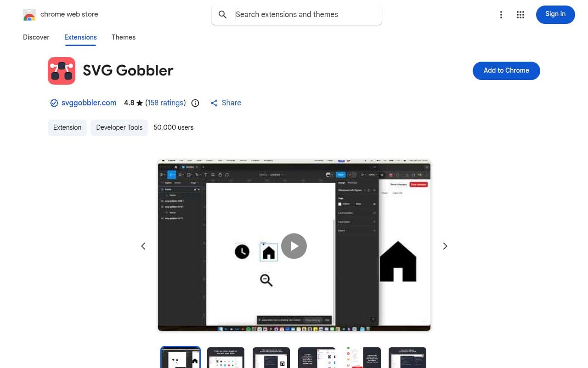Viewport: 588px width, 368px height.
Task: Play the promo video
Action: tap(294, 246)
